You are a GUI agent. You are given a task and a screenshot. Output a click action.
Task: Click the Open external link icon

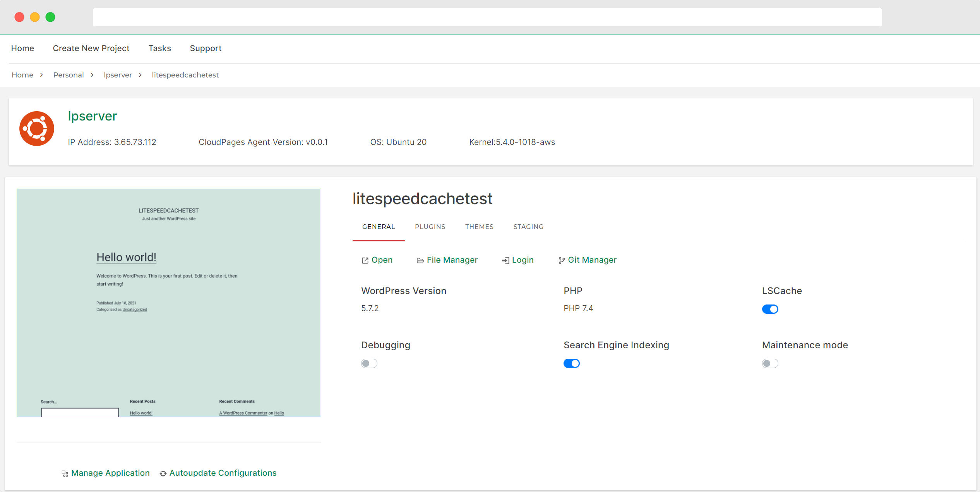pyautogui.click(x=365, y=260)
